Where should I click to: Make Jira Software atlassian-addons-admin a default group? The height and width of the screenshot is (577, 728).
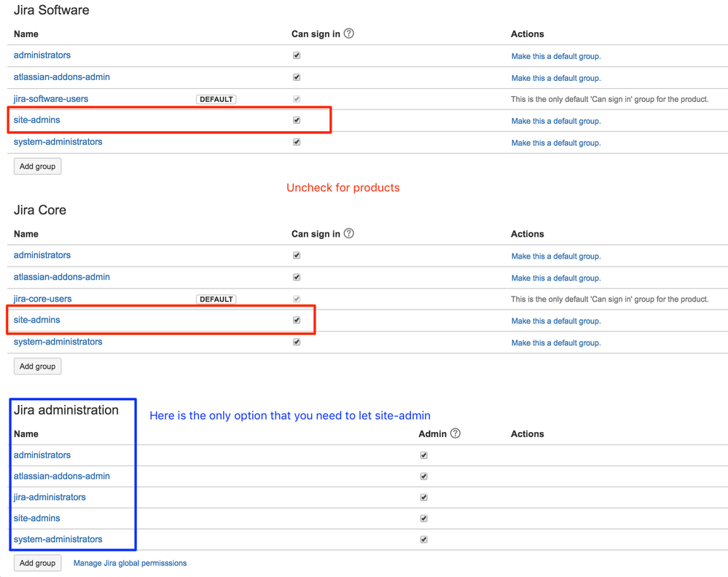[x=556, y=78]
